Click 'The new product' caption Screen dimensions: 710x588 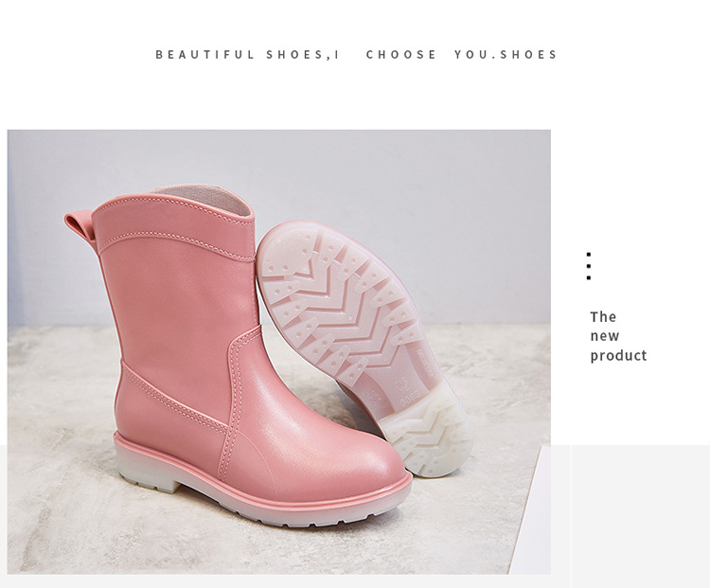(618, 336)
